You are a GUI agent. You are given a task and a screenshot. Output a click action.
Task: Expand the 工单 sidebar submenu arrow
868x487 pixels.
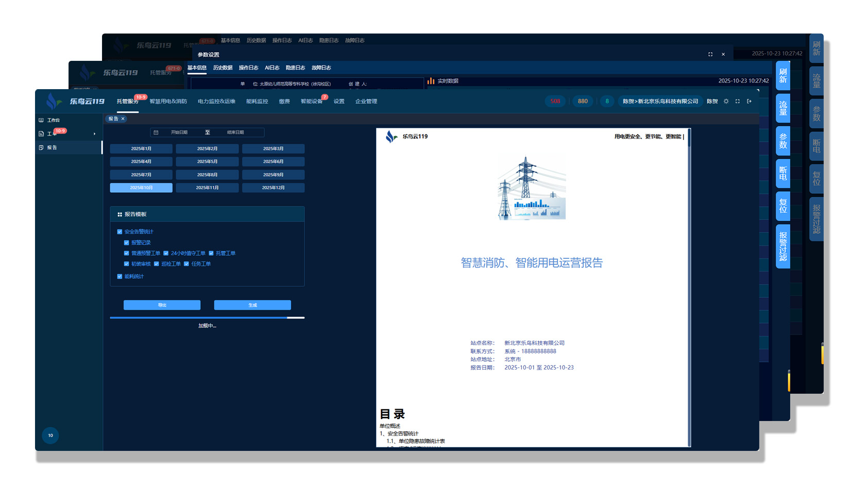(x=94, y=134)
